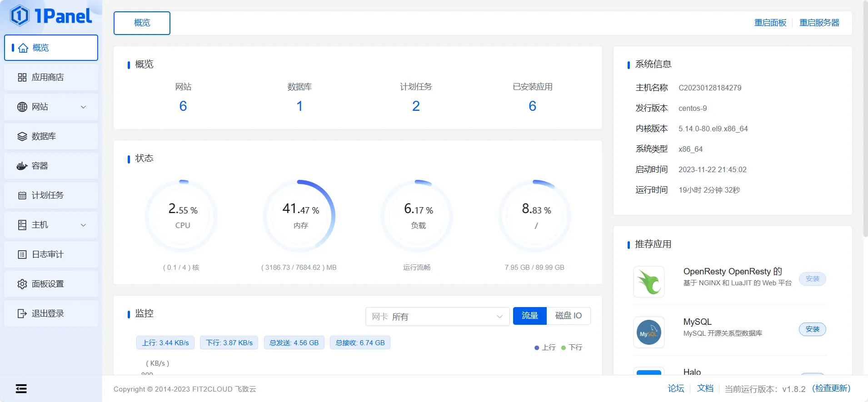Install MySQL with the 安装 button
This screenshot has height=402, width=868.
[812, 329]
